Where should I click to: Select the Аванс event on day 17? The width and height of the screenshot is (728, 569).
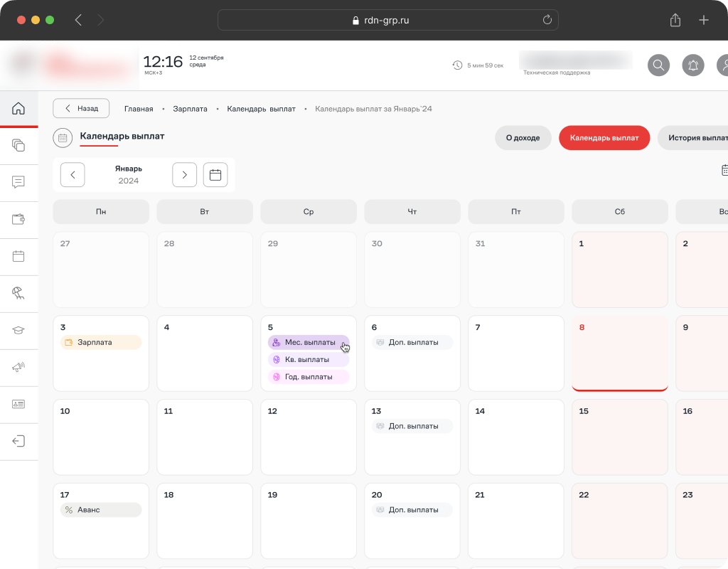[100, 510]
